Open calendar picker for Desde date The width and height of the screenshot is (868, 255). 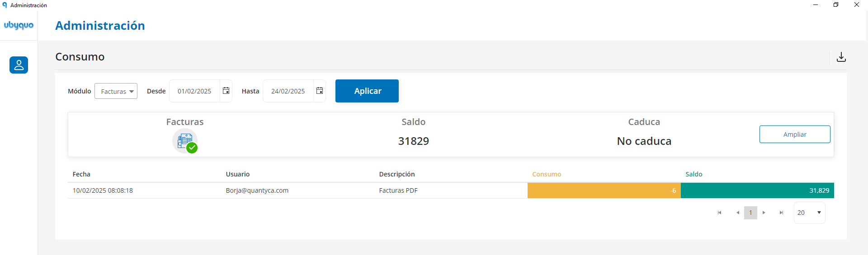[x=226, y=91]
